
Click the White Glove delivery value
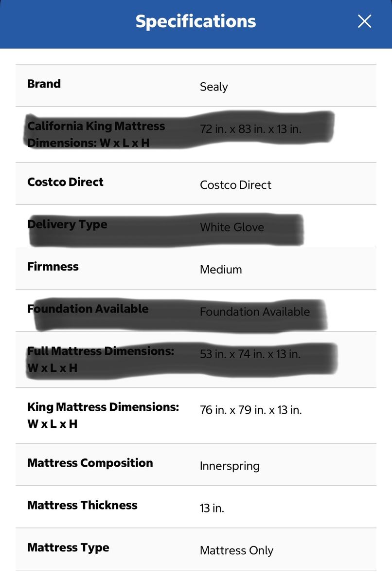pos(232,227)
